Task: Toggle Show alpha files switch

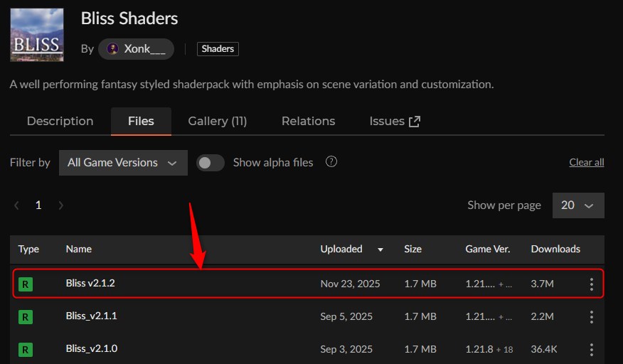Action: (x=211, y=163)
